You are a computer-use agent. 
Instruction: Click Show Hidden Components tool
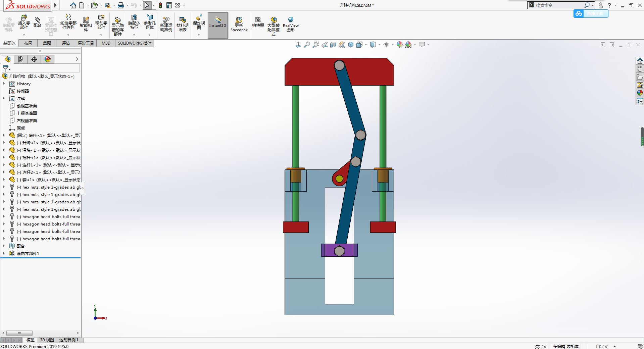tap(117, 26)
